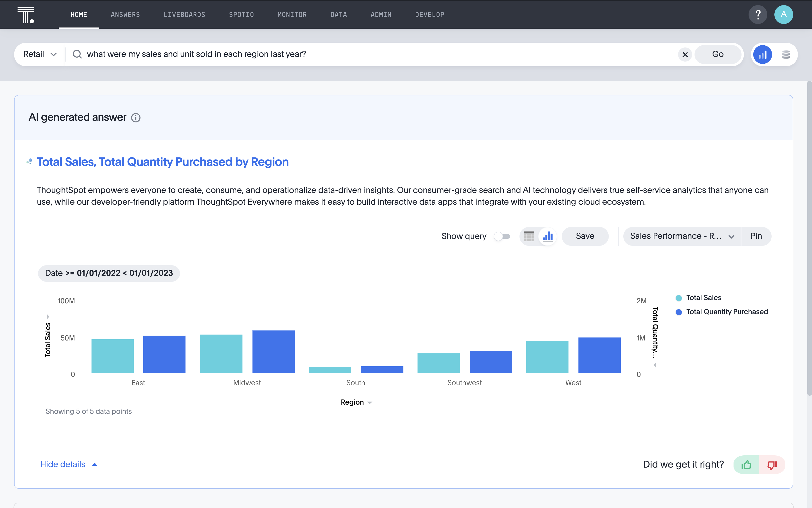Open Total Sales, Total Quantity Purchased title link

click(163, 162)
